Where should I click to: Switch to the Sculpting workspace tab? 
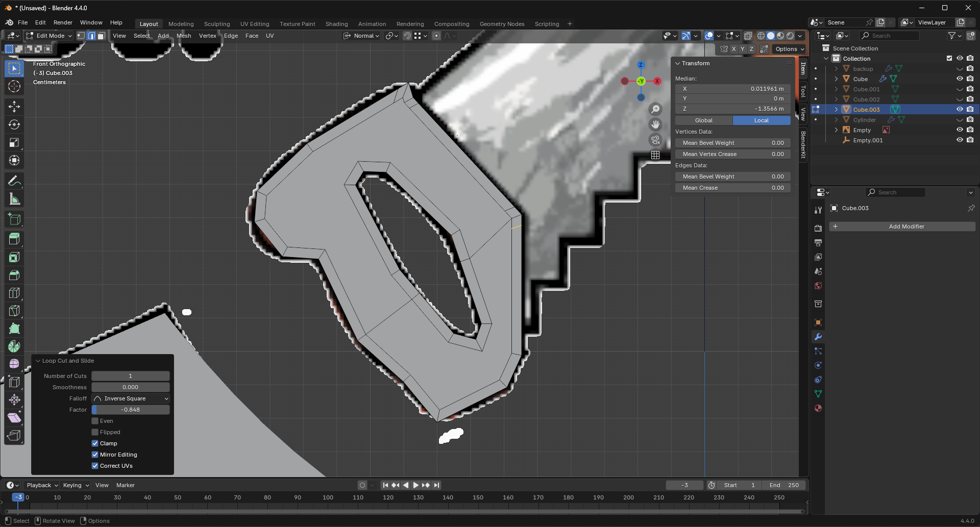[217, 24]
